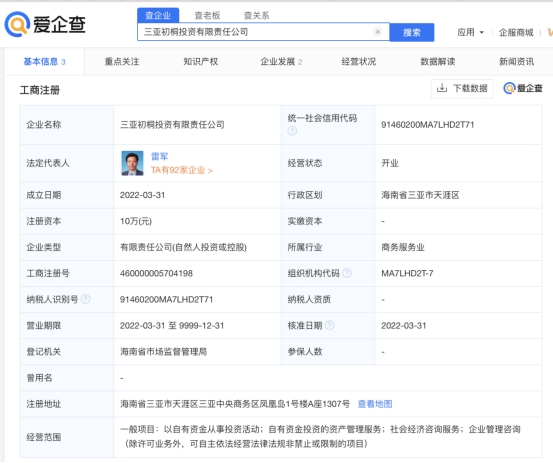
Task: Select the 查关系 search tab
Action: pos(256,16)
